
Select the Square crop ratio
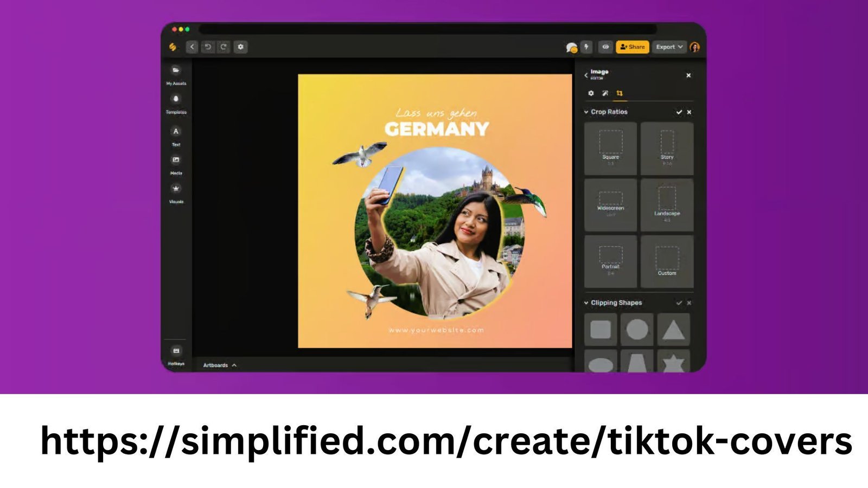(611, 147)
